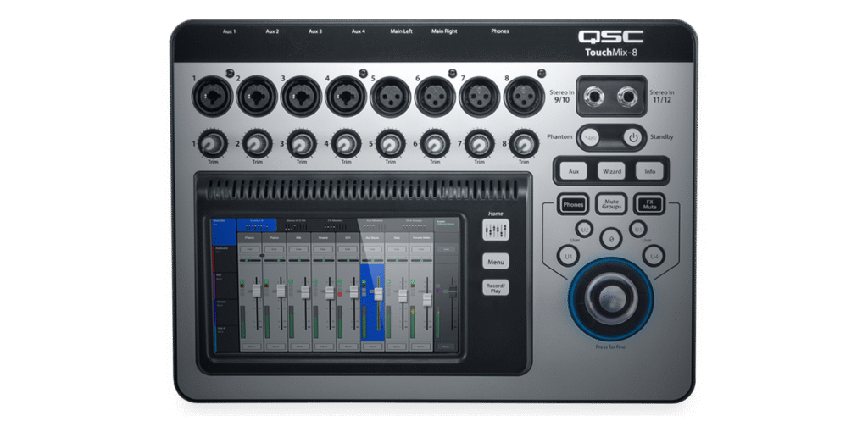This screenshot has width=868, height=427.
Task: Click the QSC logo
Action: pyautogui.click(x=610, y=36)
